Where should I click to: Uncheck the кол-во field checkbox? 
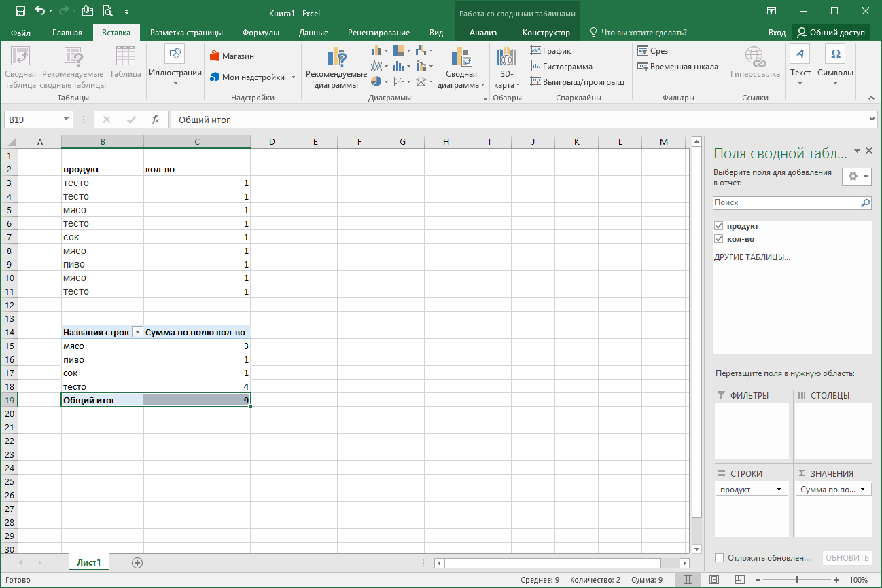coord(718,239)
